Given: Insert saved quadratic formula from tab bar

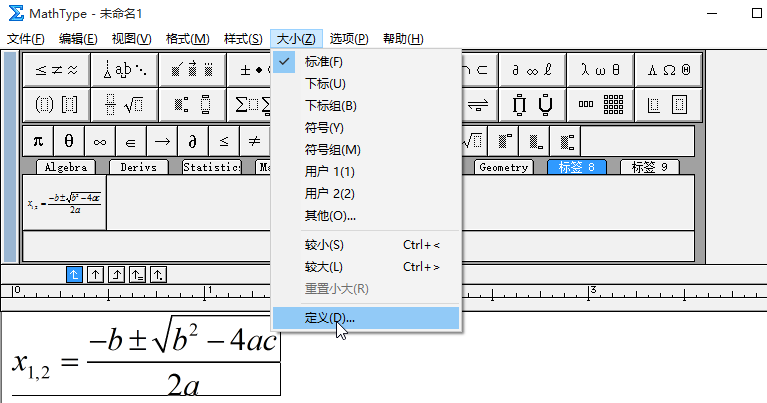Looking at the screenshot, I should coord(65,202).
